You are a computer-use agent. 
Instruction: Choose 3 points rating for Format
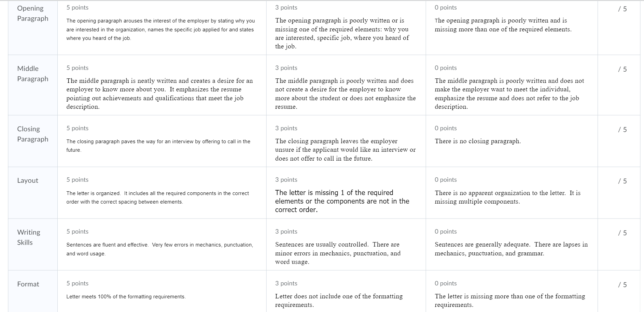(x=346, y=291)
